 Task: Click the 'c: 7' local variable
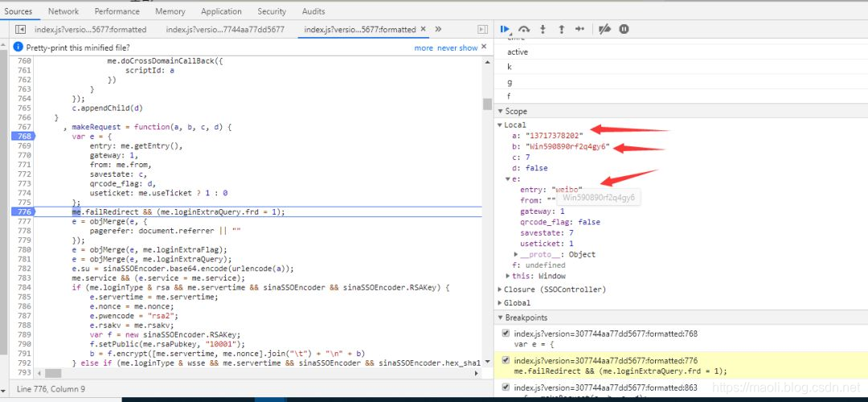coord(520,158)
